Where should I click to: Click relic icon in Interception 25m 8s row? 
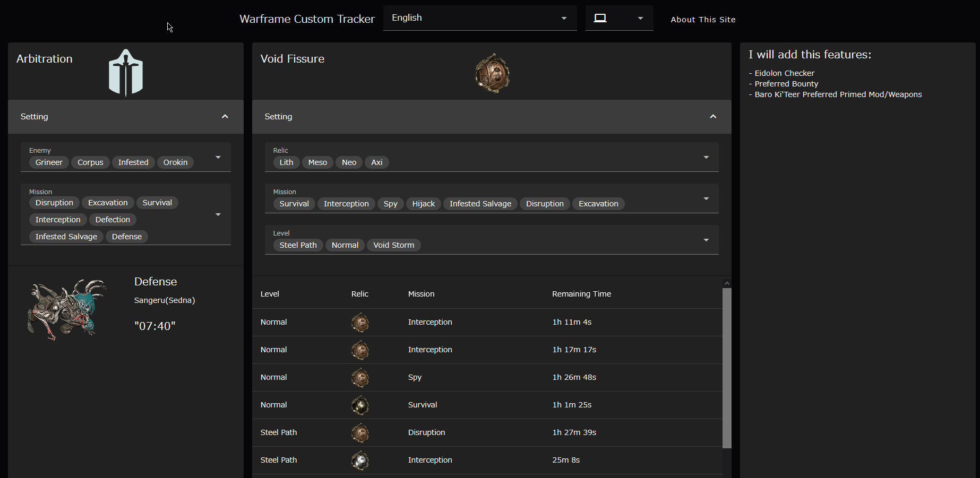(x=360, y=460)
